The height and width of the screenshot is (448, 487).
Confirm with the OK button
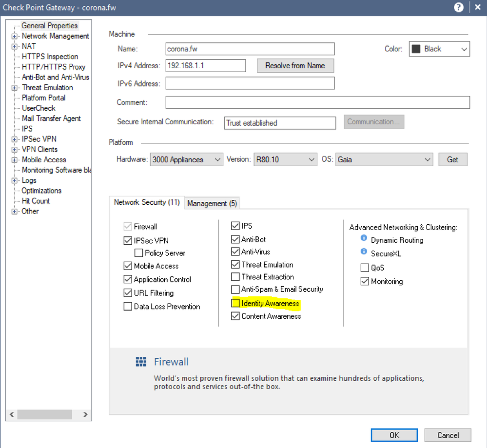point(394,435)
